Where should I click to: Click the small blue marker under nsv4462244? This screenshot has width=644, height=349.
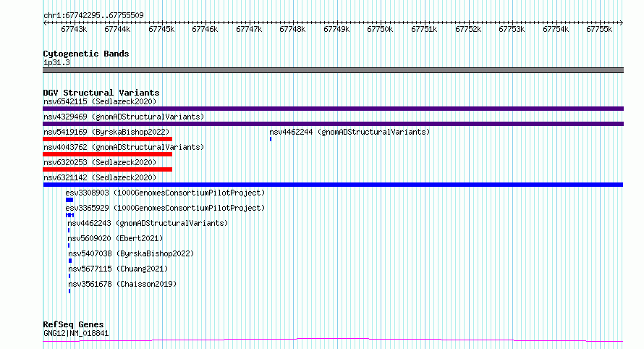[x=271, y=139]
